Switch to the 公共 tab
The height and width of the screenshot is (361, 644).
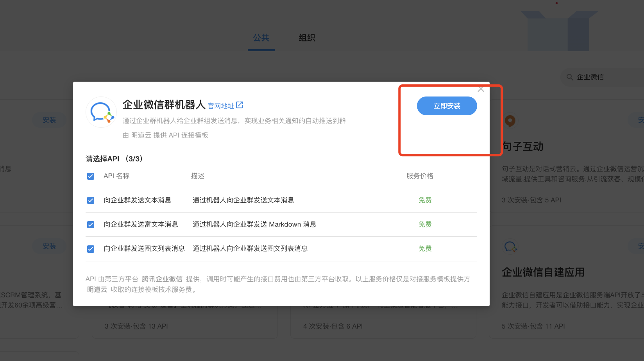(261, 38)
